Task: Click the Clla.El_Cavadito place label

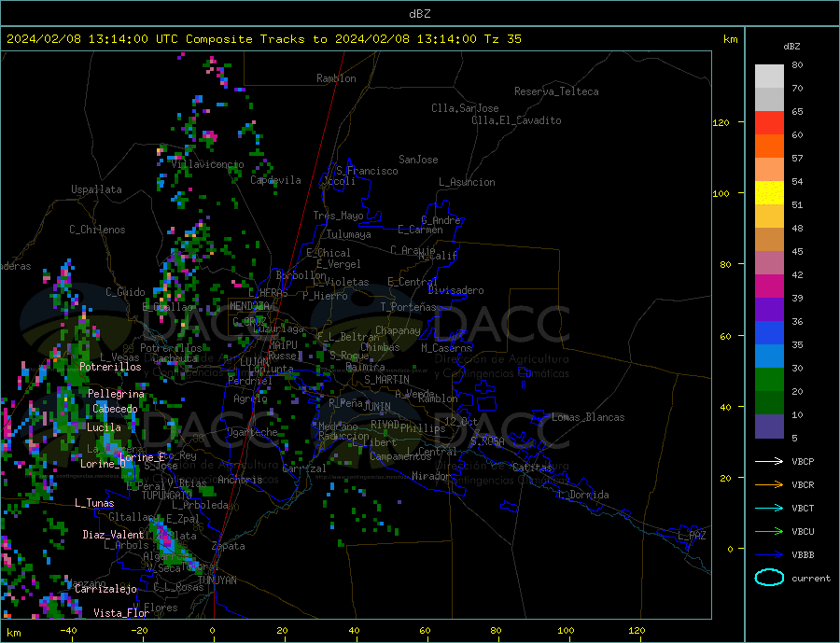Action: 516,120
